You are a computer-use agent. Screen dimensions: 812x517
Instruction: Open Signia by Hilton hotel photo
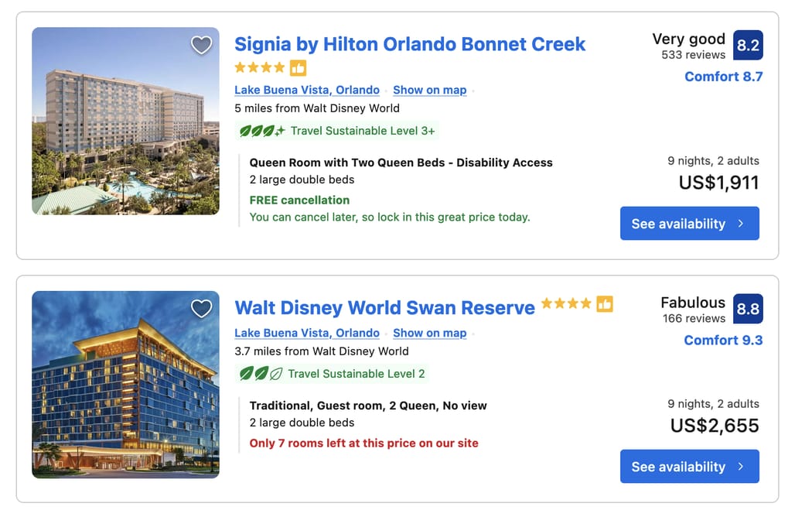[x=125, y=122]
